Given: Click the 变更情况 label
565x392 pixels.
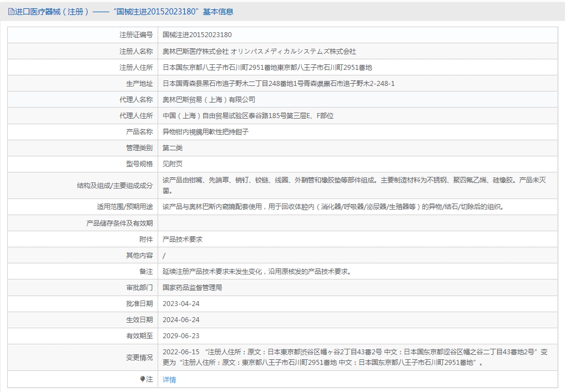Looking at the screenshot, I should 139,358.
